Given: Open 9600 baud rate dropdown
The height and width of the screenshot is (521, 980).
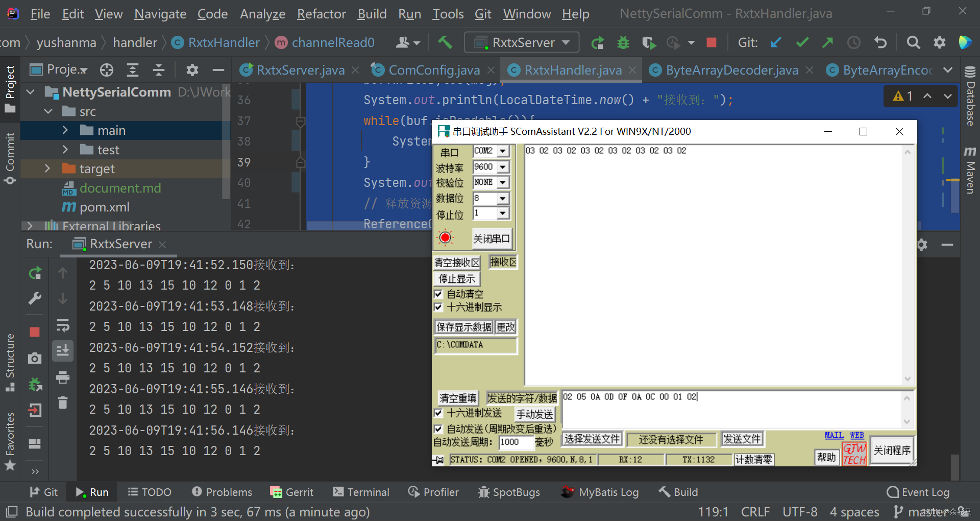Looking at the screenshot, I should (503, 167).
